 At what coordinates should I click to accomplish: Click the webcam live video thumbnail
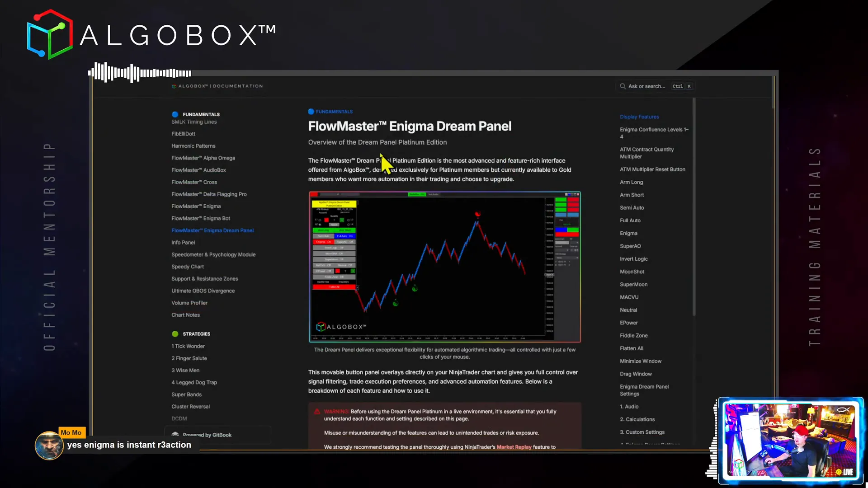[791, 441]
